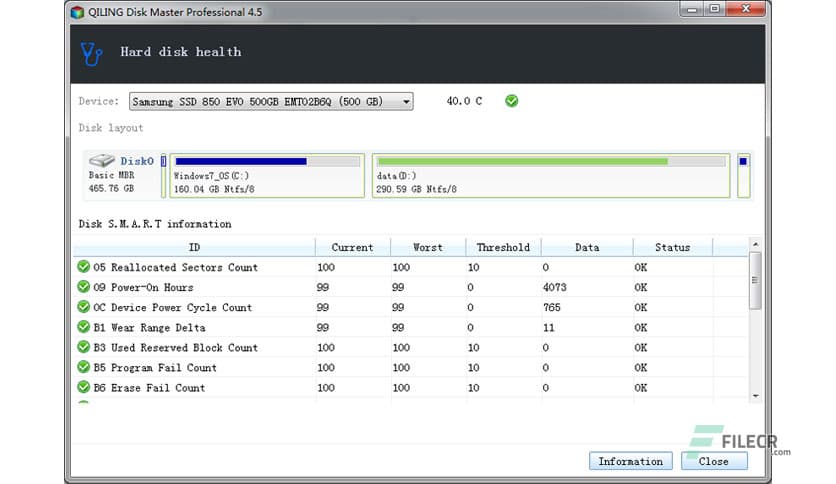
Task: Click green check icon for Program Fail Count
Action: click(x=83, y=367)
